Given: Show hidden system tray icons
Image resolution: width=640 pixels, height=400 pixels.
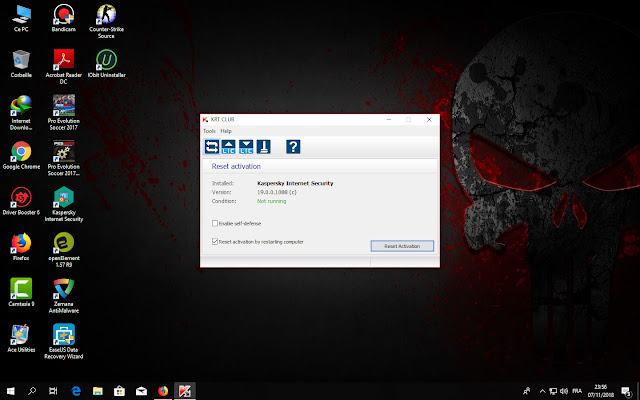Looking at the screenshot, I should pyautogui.click(x=542, y=391).
